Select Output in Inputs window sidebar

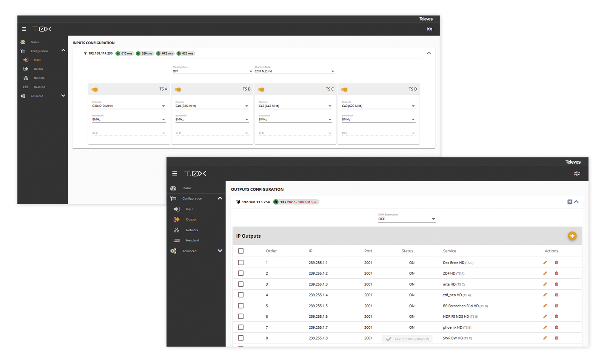pos(38,69)
